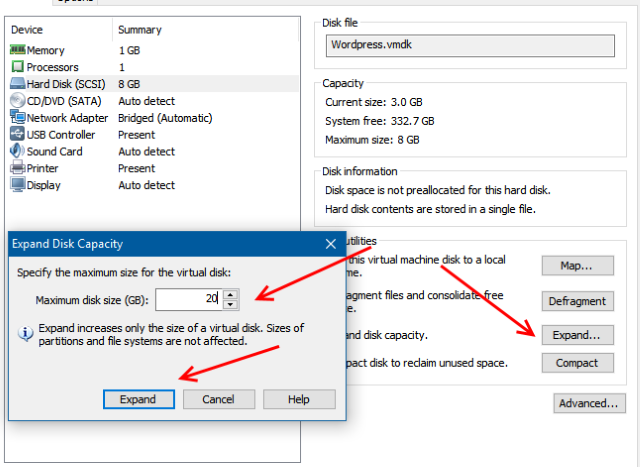Click the Hard Disk (SCSI) icon

tap(17, 84)
